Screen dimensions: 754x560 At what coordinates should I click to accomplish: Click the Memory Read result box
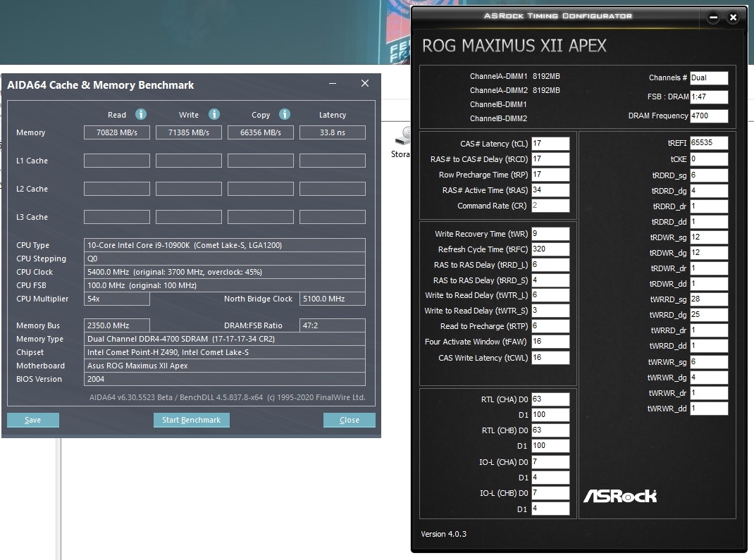pyautogui.click(x=117, y=132)
